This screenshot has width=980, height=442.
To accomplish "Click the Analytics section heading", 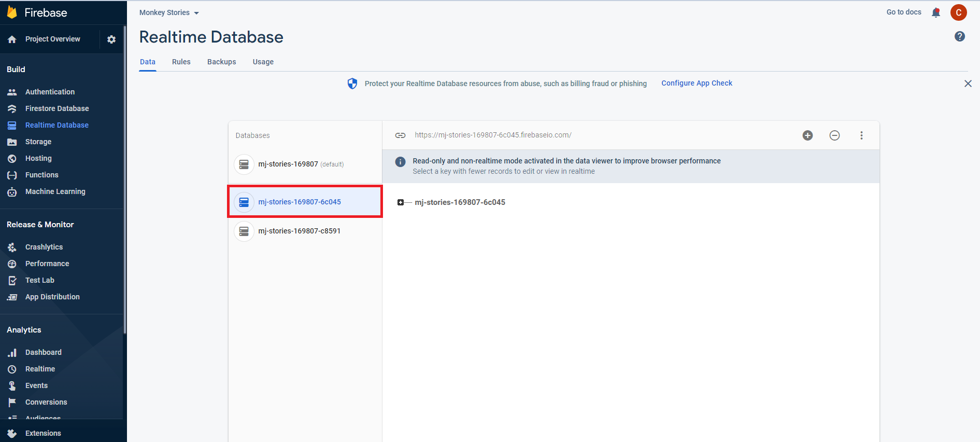I will pyautogui.click(x=24, y=330).
